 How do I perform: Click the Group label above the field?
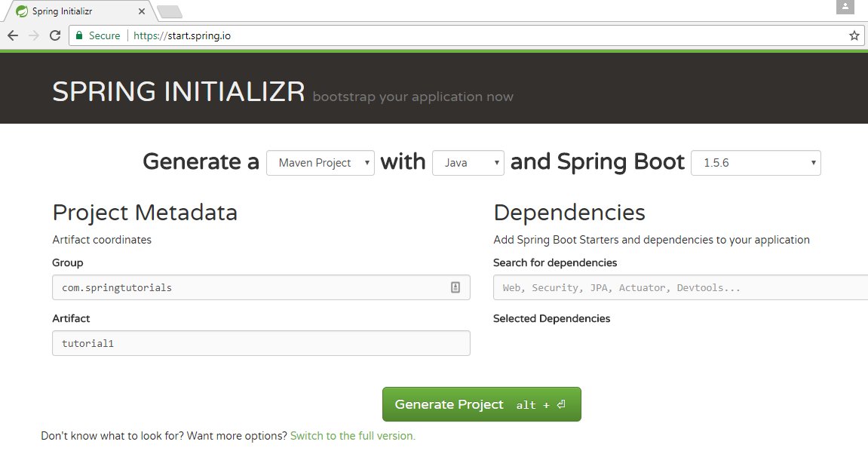(x=68, y=262)
